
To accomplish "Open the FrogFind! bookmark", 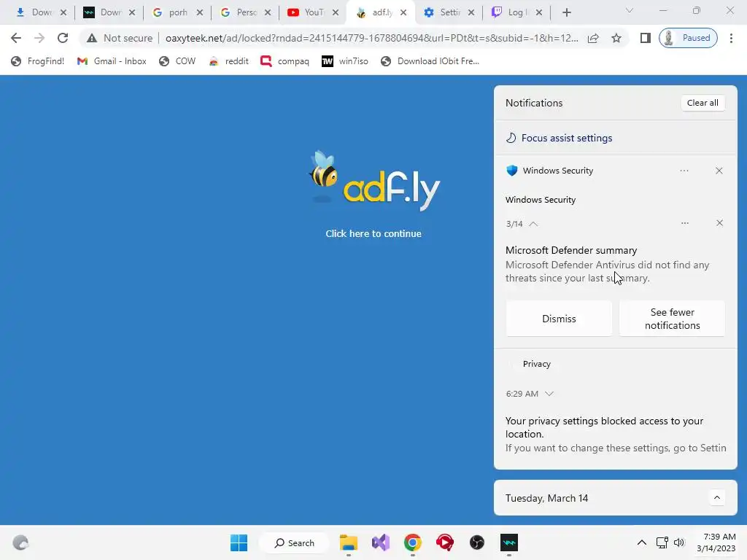I will pos(38,61).
